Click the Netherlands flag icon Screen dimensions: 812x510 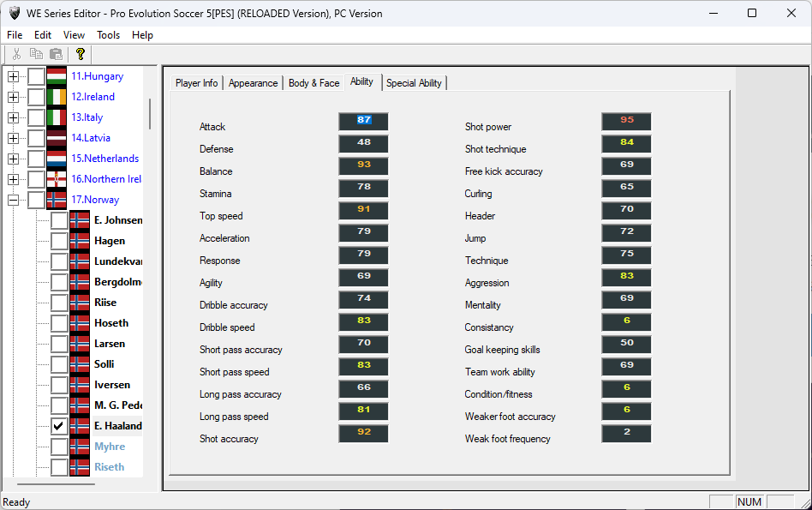57,159
